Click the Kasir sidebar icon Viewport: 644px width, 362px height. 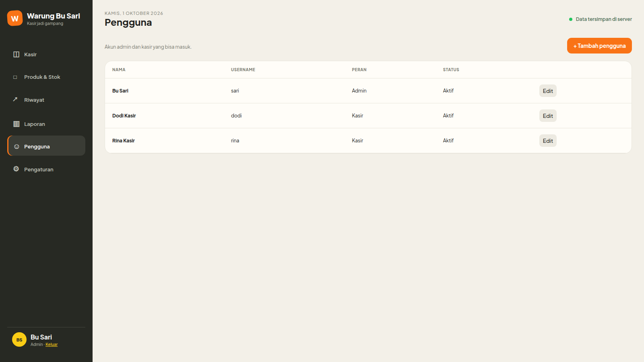point(16,54)
